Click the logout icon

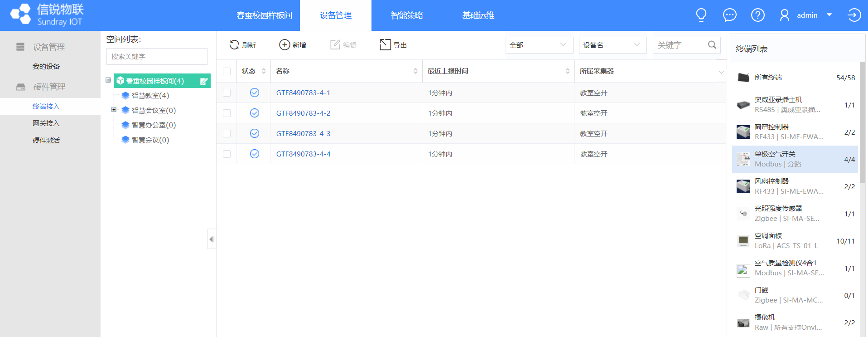coord(854,15)
